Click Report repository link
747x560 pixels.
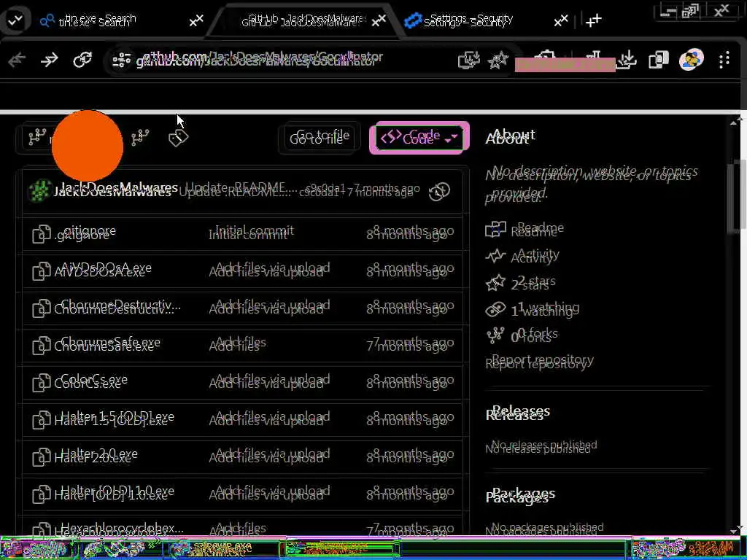[539, 362]
